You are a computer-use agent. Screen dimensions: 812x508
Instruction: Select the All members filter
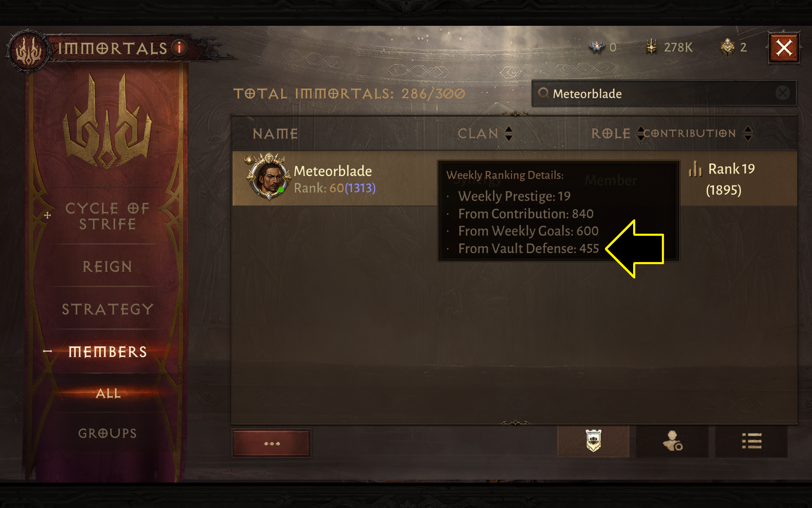click(108, 393)
